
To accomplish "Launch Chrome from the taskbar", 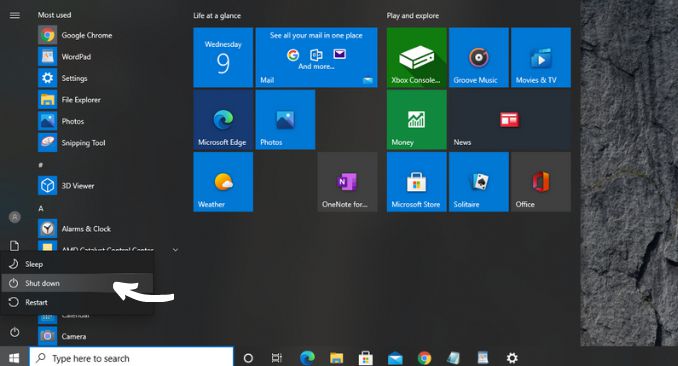I will tap(424, 358).
